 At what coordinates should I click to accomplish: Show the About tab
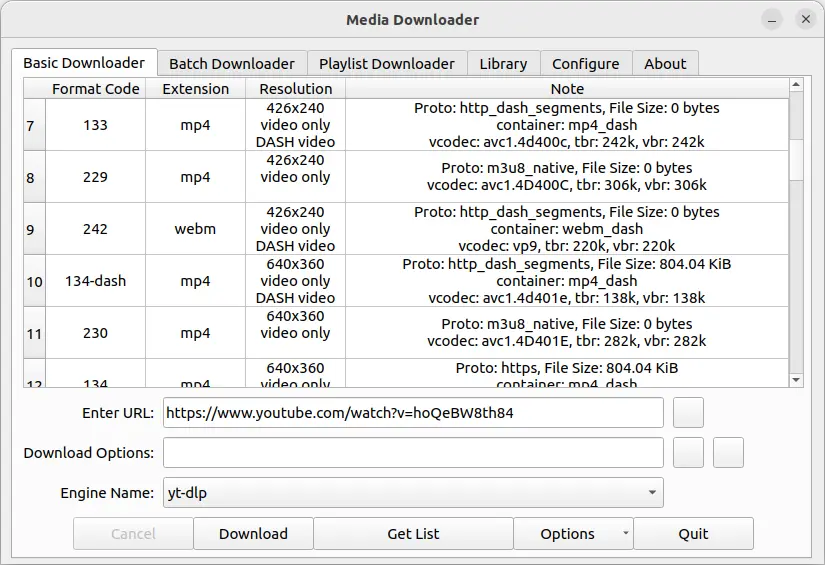coord(665,63)
